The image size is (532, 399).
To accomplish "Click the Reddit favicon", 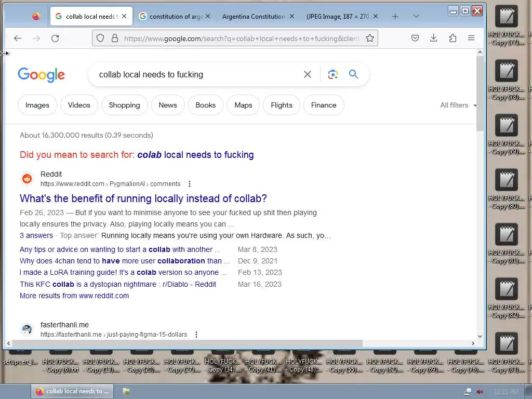I will [x=27, y=179].
